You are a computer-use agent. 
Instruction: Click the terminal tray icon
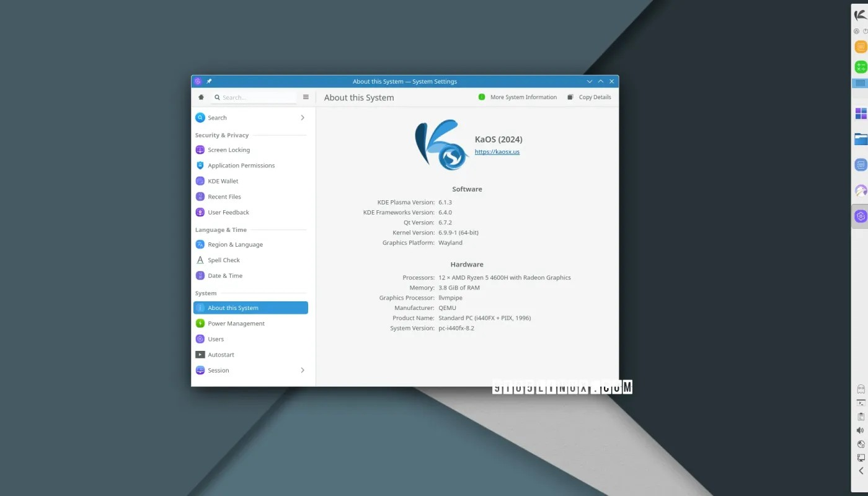point(861,403)
